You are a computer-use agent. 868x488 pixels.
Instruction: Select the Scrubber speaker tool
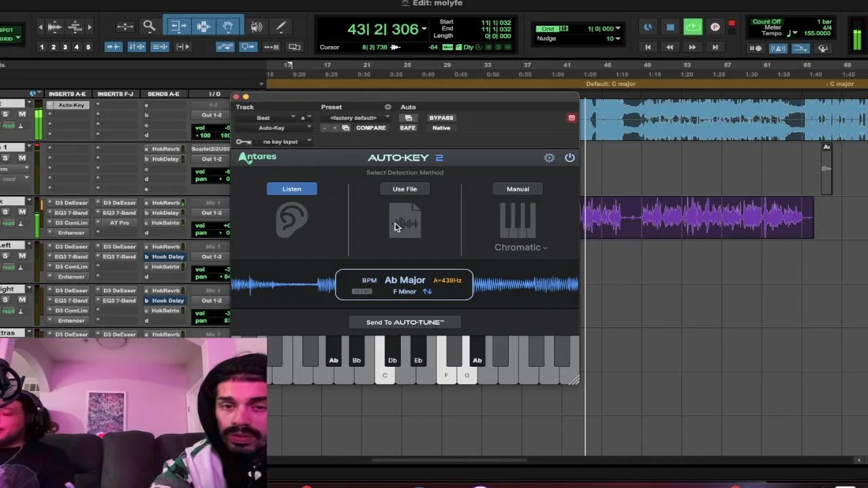(x=256, y=27)
